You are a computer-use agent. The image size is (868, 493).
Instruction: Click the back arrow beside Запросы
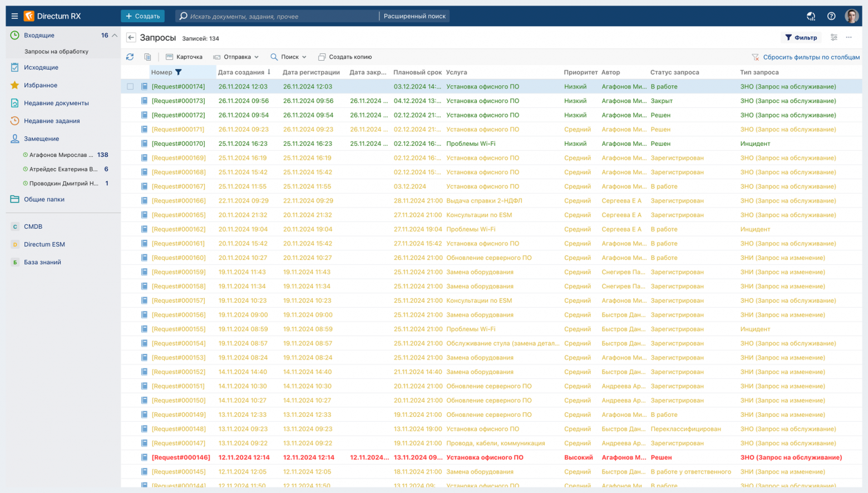click(131, 38)
